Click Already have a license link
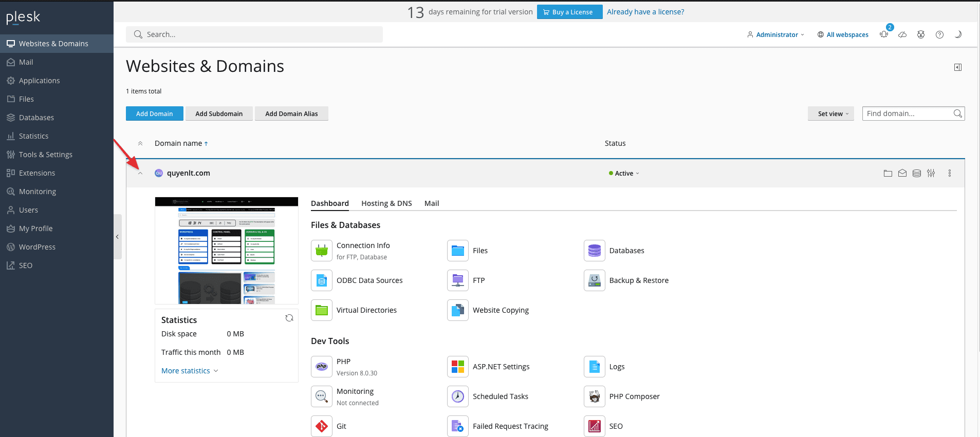The width and height of the screenshot is (980, 437). [645, 12]
